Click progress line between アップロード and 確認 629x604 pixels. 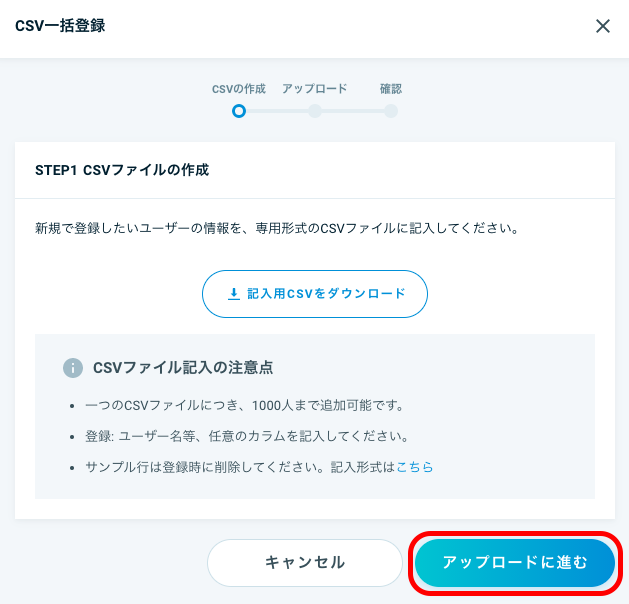(353, 111)
